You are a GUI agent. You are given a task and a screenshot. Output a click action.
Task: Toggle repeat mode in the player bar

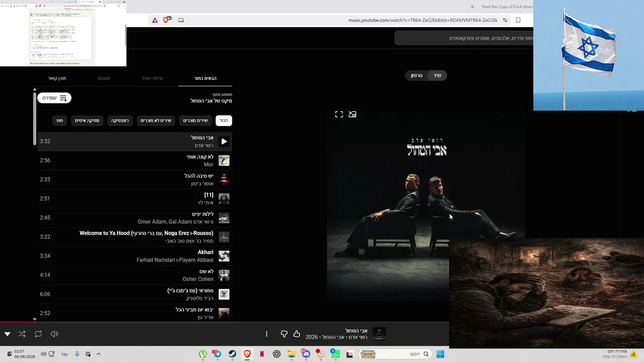(x=38, y=334)
